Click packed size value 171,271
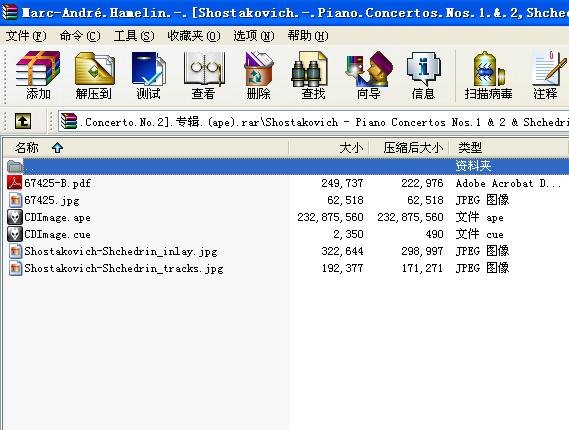The height and width of the screenshot is (430, 569). [422, 269]
